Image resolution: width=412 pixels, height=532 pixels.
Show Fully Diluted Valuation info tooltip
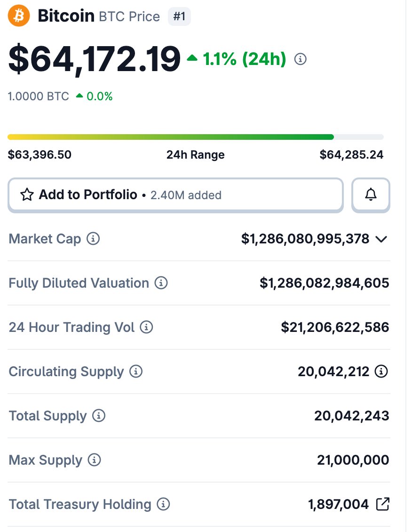pyautogui.click(x=161, y=282)
